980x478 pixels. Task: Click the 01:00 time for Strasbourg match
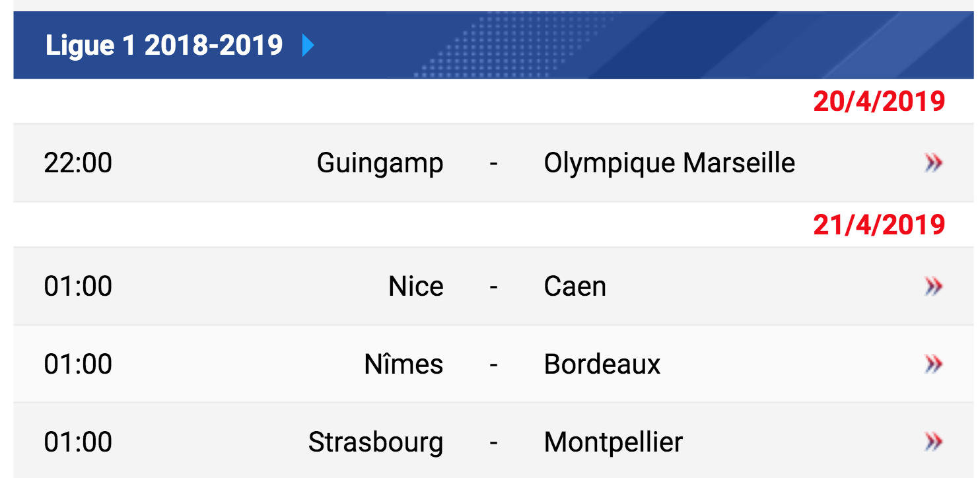(x=78, y=442)
